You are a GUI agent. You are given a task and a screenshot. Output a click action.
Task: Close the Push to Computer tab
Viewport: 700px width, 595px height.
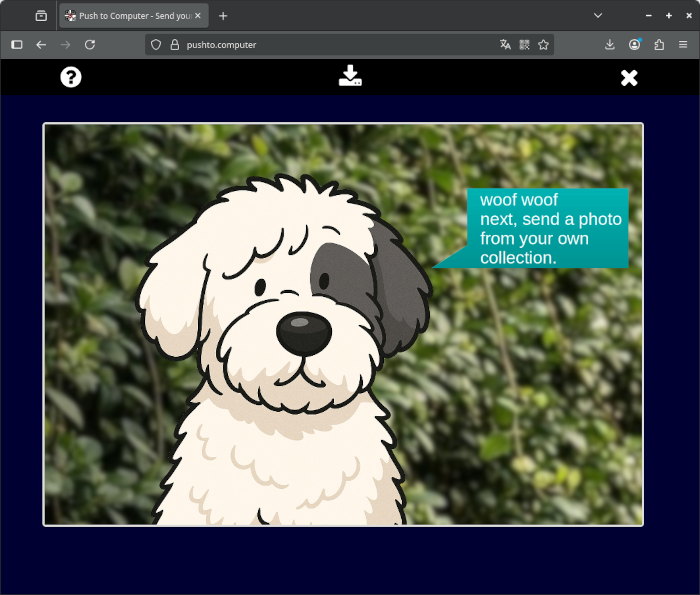tap(198, 16)
